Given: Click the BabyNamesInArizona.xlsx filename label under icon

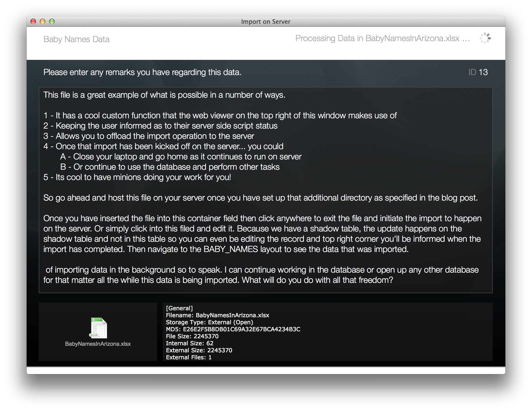Looking at the screenshot, I should [x=98, y=344].
